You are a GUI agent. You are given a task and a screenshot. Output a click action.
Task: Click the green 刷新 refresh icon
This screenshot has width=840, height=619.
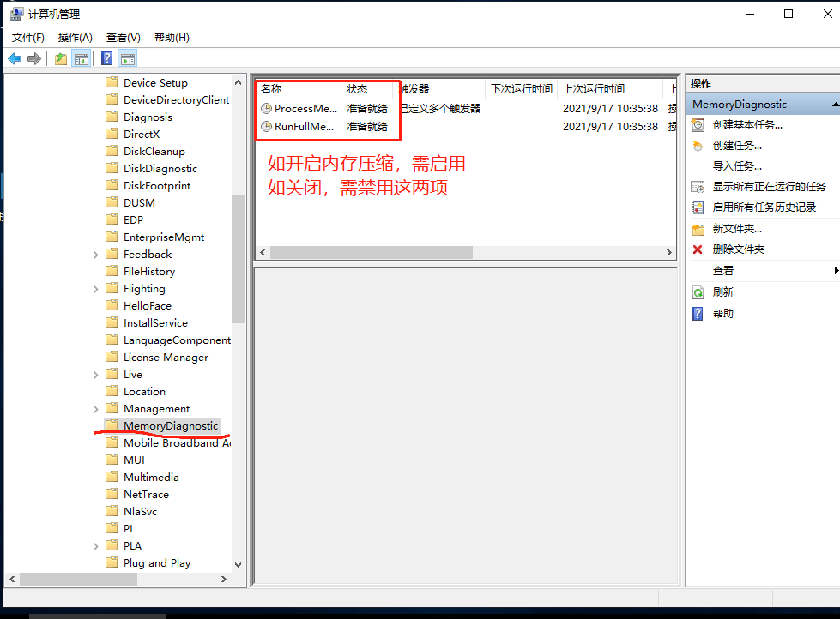698,292
